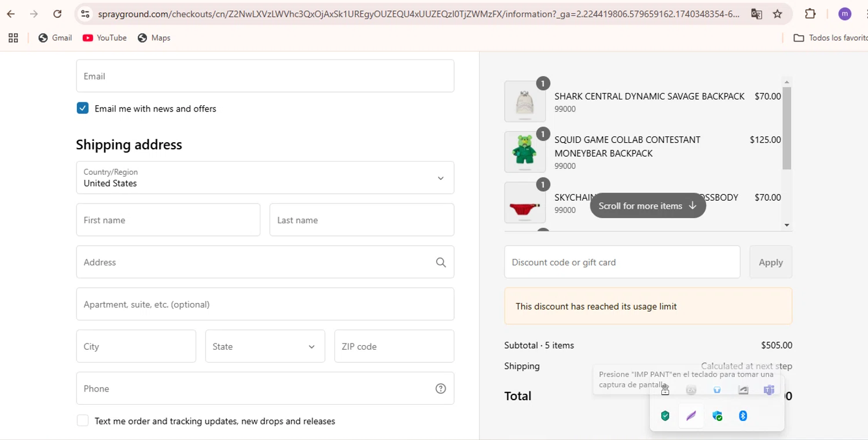Bookmark this page with the star icon

click(x=778, y=14)
